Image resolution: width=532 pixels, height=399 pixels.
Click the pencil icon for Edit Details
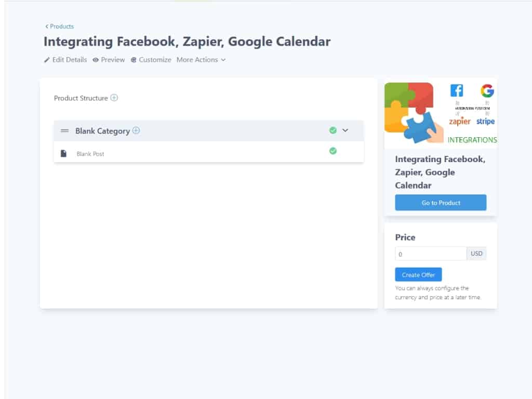47,60
